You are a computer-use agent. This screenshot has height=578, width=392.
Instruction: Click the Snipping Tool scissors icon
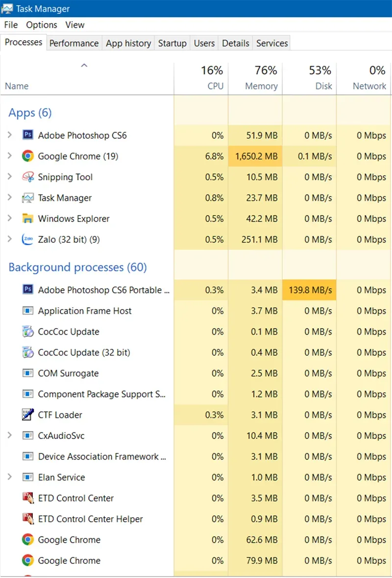28,177
